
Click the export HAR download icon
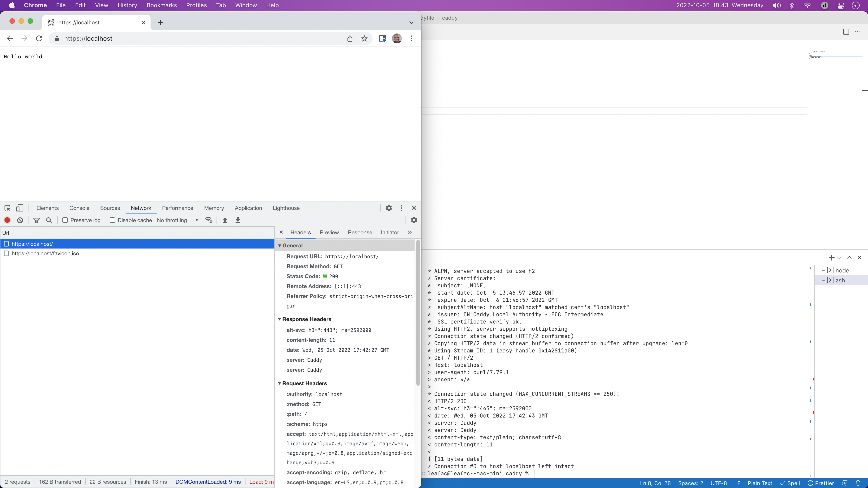238,220
